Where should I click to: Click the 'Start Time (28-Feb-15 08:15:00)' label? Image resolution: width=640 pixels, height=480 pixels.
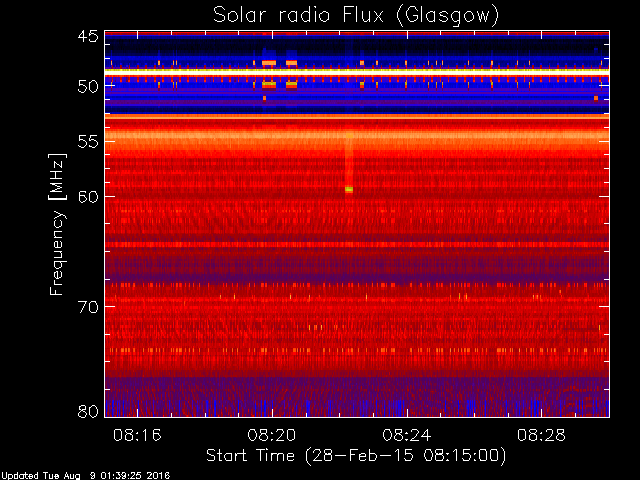pyautogui.click(x=356, y=456)
